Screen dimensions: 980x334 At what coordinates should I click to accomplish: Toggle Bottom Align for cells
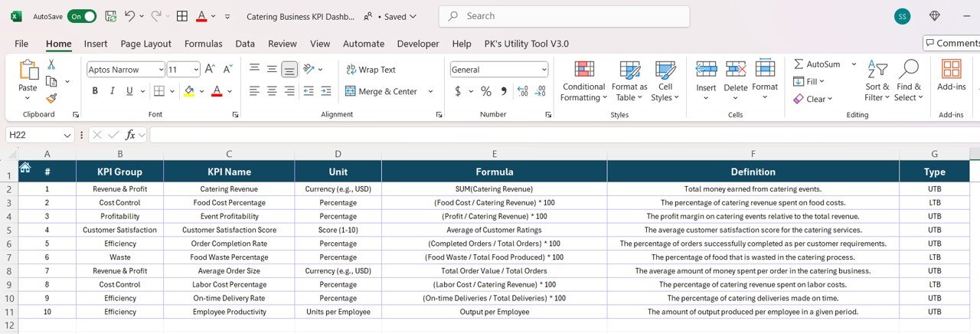click(289, 69)
